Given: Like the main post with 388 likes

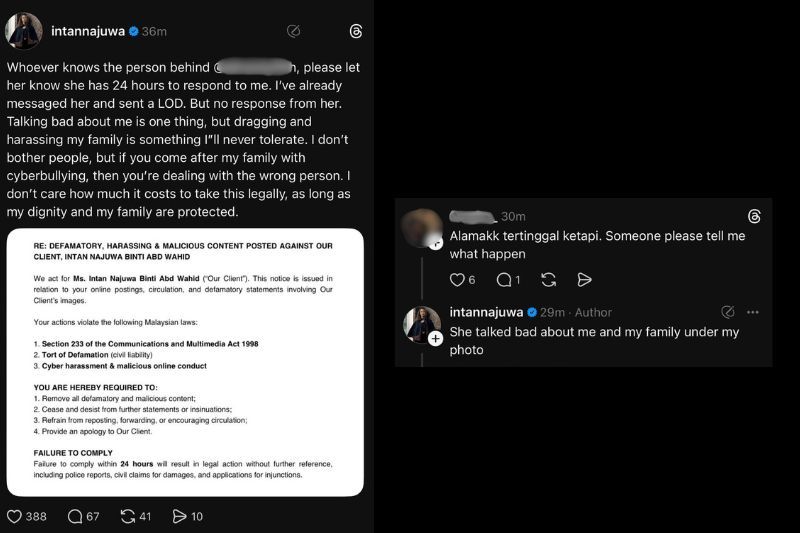Looking at the screenshot, I should 15,516.
